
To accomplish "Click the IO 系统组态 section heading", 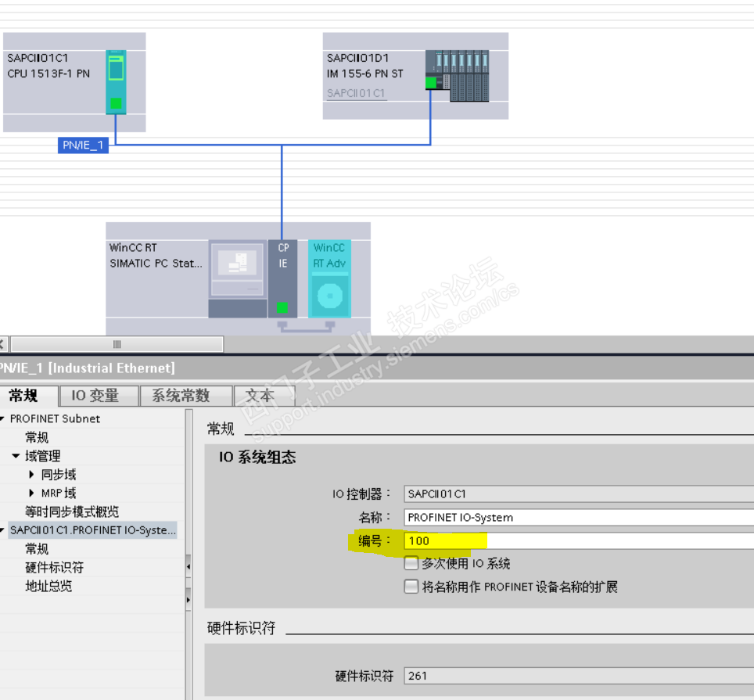I will tap(257, 457).
